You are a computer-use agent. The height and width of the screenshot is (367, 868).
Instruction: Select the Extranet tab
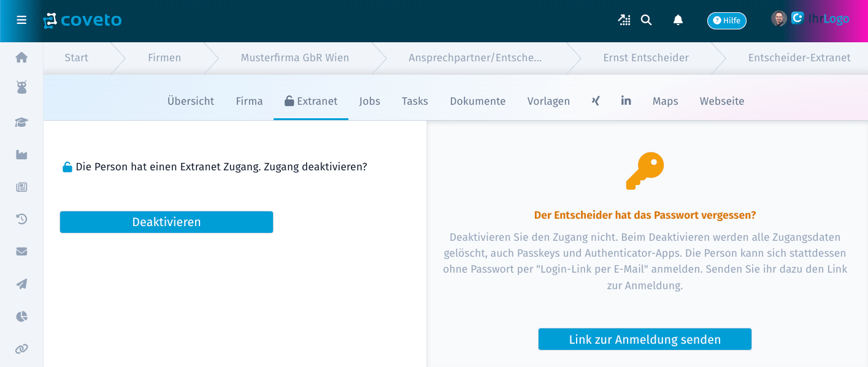(311, 101)
